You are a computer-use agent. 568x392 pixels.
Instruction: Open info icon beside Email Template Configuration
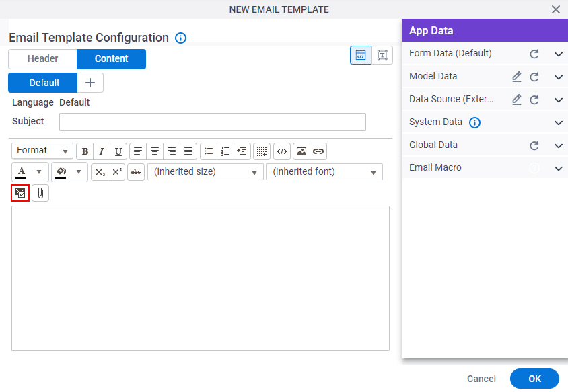181,38
